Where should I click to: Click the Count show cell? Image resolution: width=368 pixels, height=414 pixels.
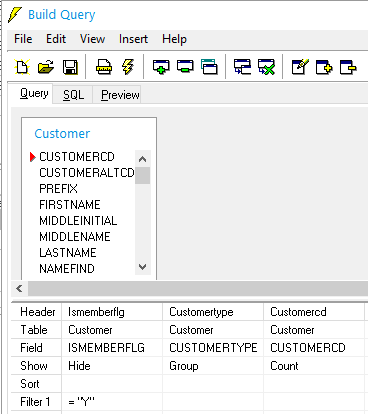click(314, 366)
